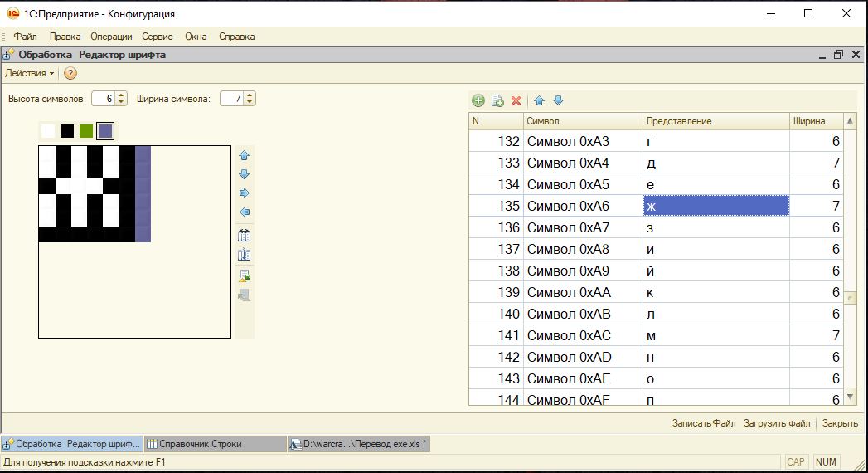Pick the black color swatch
868x473 pixels.
tap(67, 131)
